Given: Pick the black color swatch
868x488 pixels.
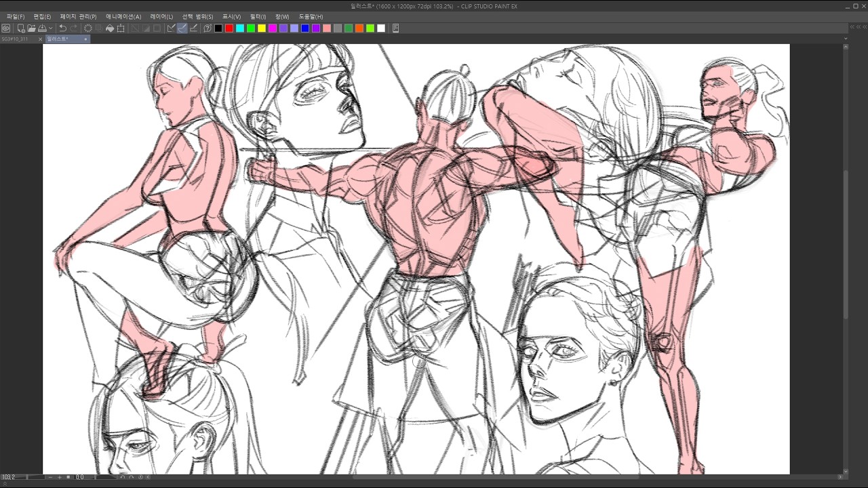Looking at the screenshot, I should [218, 28].
